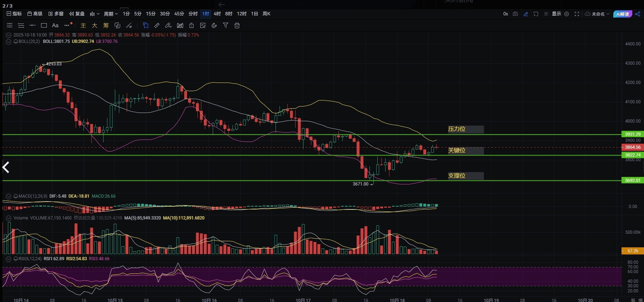Toggle the MACD alert bell icon
644x302 pixels.
click(16, 196)
